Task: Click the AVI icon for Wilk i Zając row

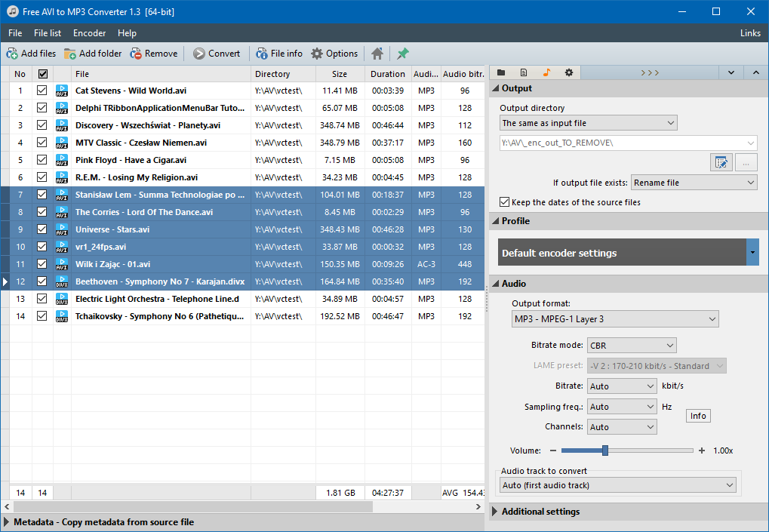Action: (x=62, y=264)
